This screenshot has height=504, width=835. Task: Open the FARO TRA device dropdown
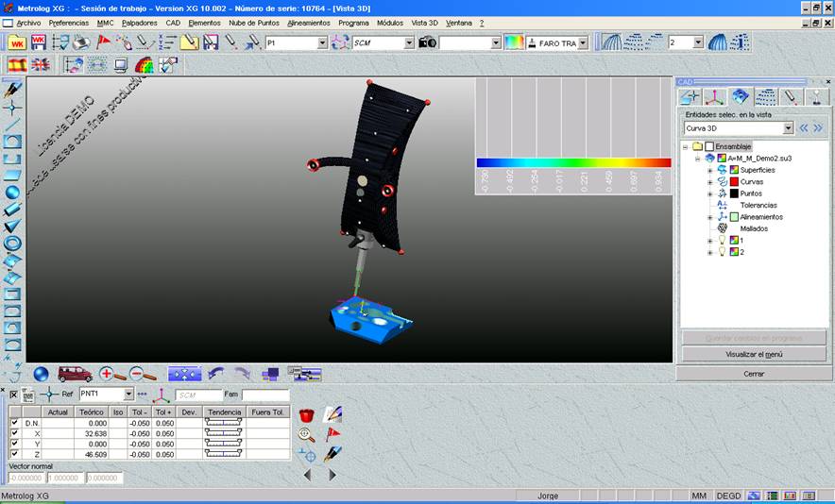(583, 43)
